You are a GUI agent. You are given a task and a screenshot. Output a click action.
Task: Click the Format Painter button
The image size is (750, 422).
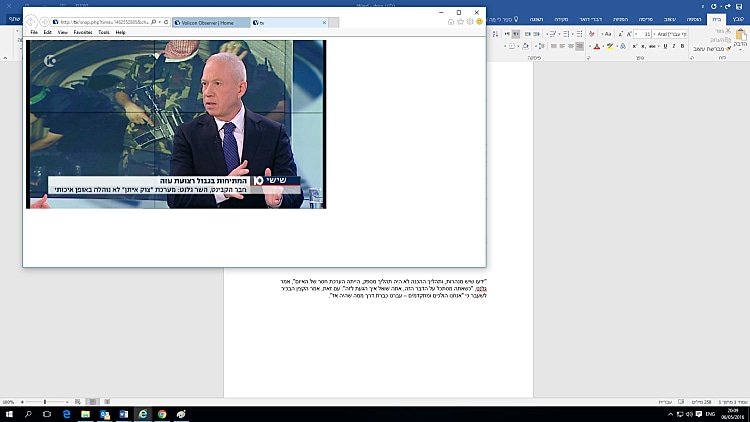pyautogui.click(x=709, y=48)
